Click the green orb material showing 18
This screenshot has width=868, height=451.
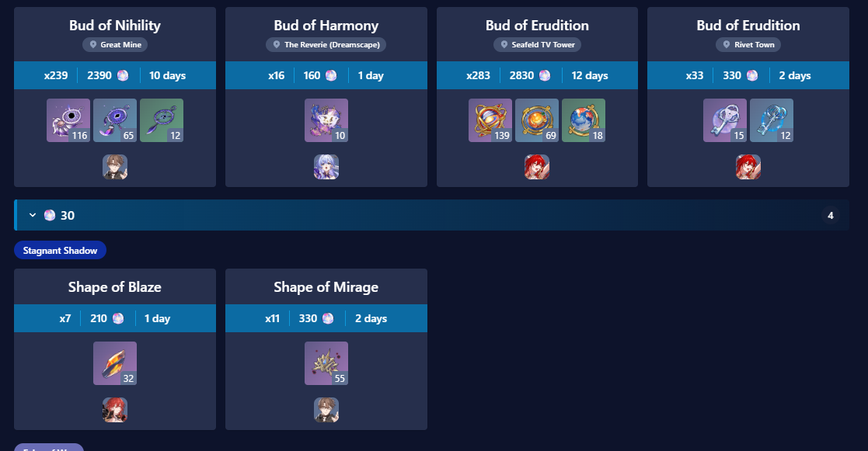tap(583, 120)
